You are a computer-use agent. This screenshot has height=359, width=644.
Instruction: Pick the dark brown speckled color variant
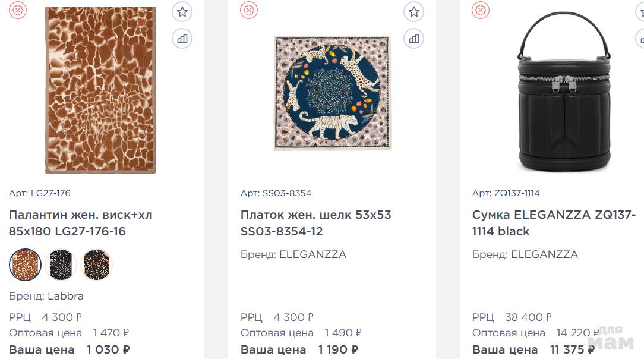96,264
